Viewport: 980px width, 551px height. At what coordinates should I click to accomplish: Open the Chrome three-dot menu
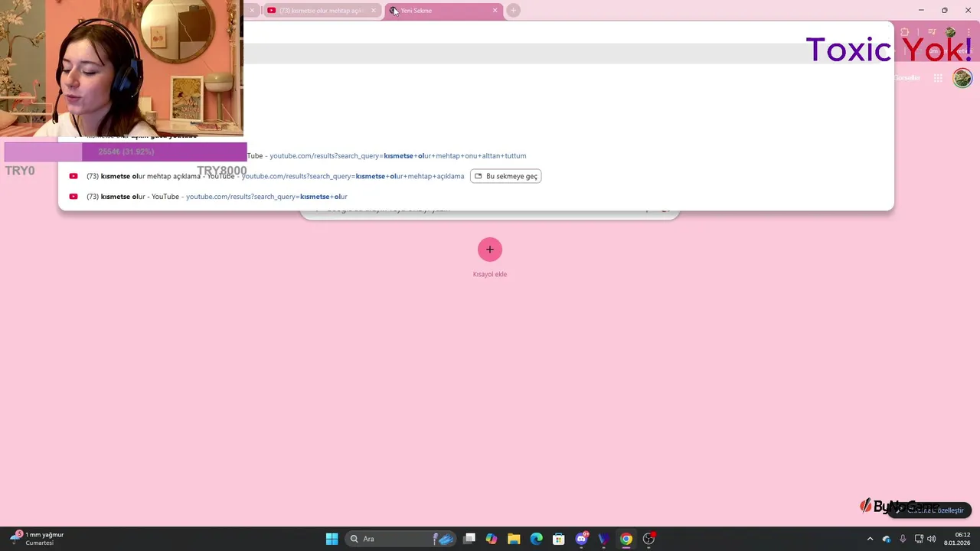969,32
